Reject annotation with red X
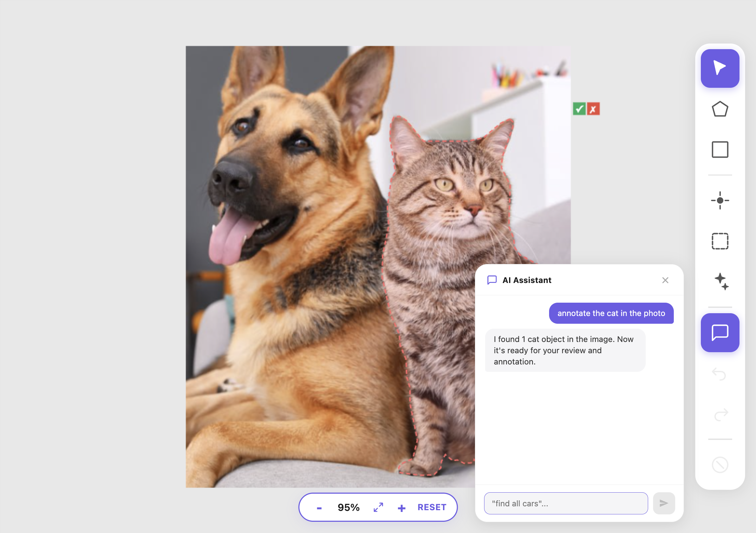The height and width of the screenshot is (533, 756). (593, 109)
